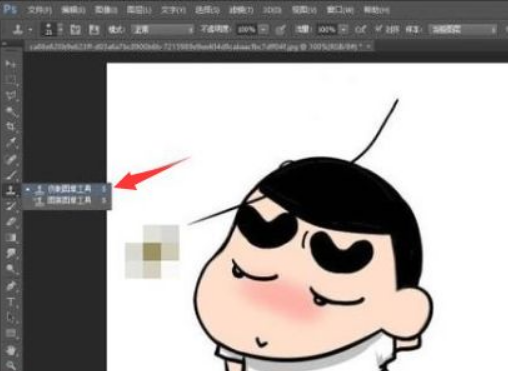Select the Zoom tool
This screenshot has width=508, height=371.
click(x=10, y=365)
